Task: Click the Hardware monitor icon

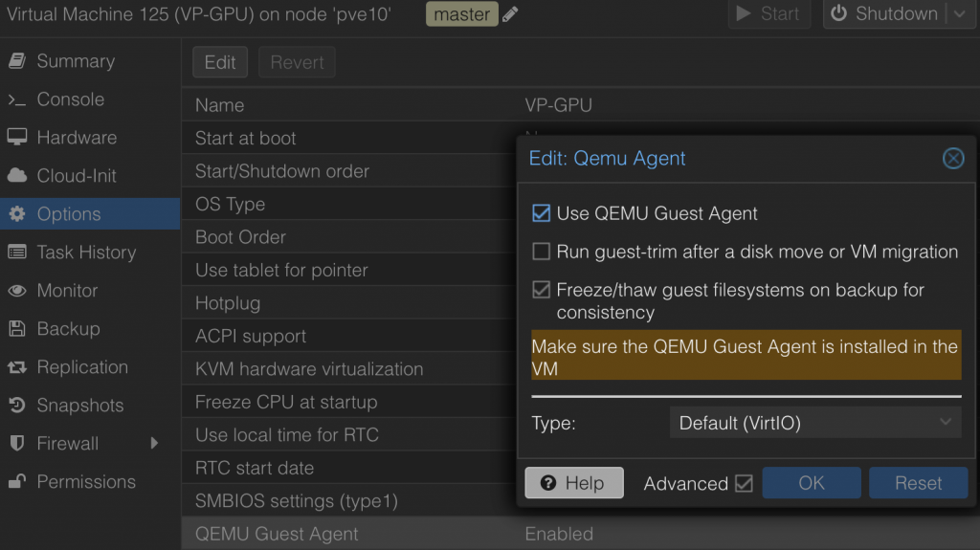Action: point(17,137)
